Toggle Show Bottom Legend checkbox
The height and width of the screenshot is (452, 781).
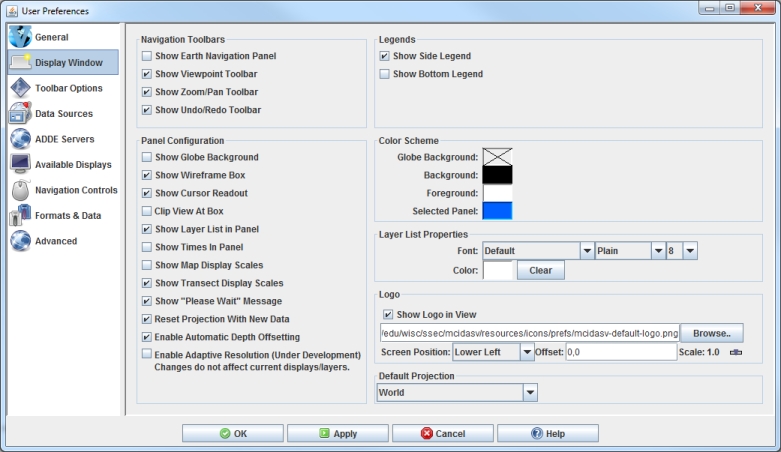click(385, 74)
